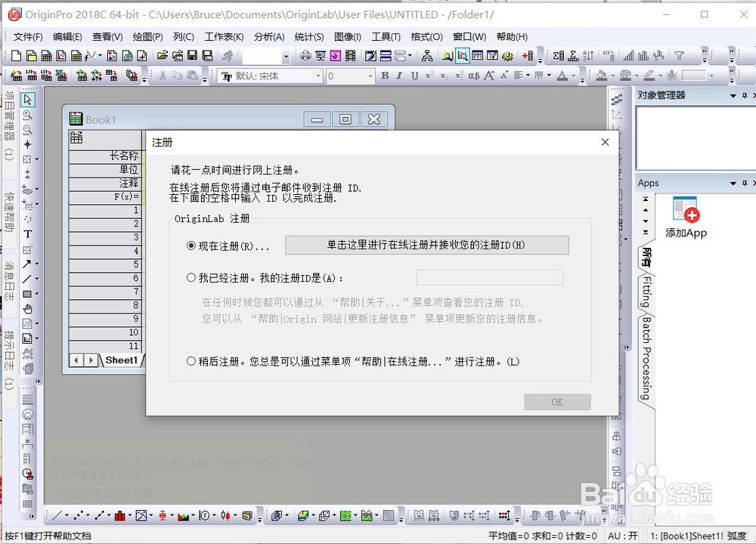Click the New Project icon in toolbar
756x544 pixels.
tap(16, 56)
